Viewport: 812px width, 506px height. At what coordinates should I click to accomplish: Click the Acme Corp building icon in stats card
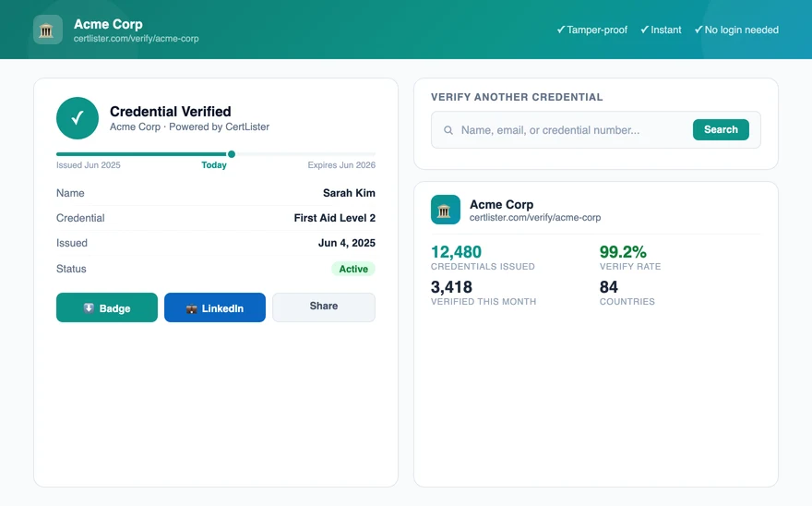[446, 210]
